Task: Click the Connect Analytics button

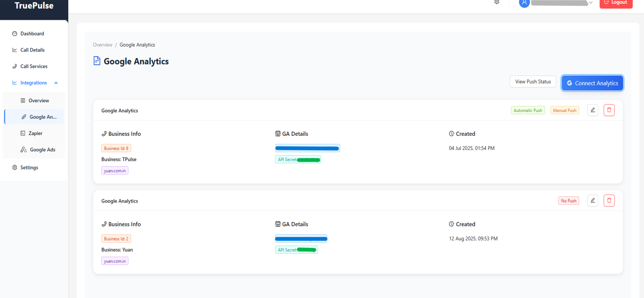Action: [x=592, y=83]
